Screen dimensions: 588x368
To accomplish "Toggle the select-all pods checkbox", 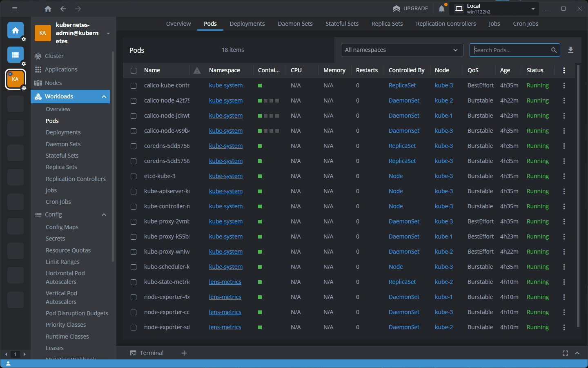I will tap(134, 71).
